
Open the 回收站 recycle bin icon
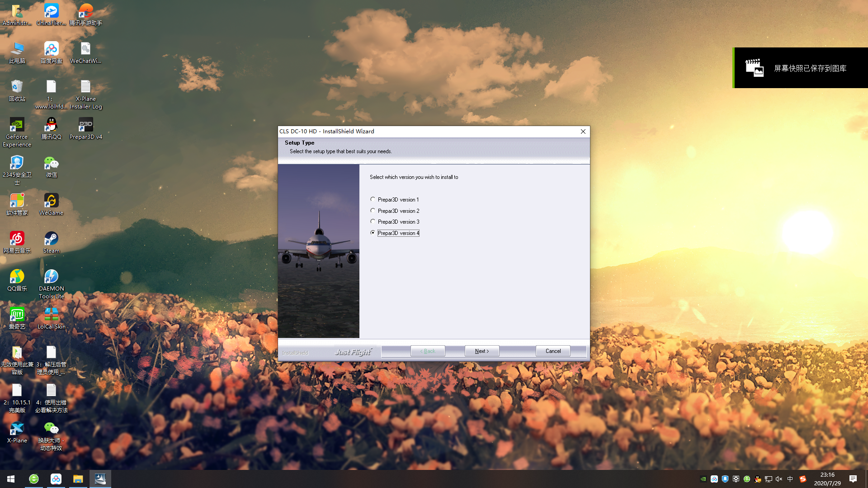(17, 91)
